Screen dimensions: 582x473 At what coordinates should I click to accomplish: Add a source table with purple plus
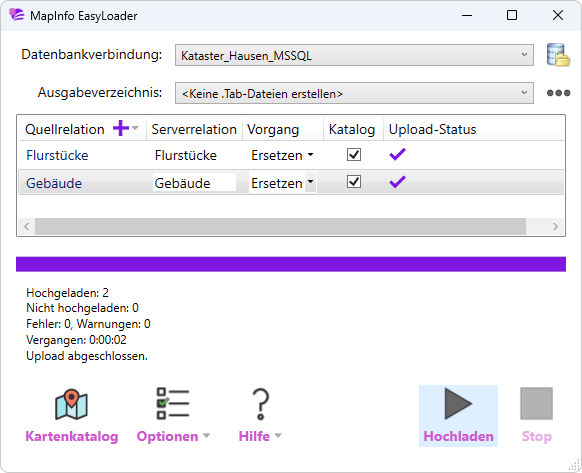121,128
